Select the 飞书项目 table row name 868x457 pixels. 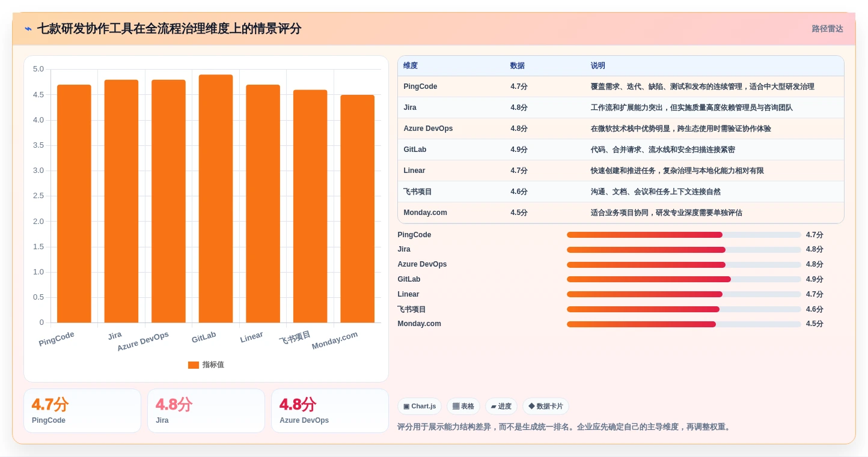pyautogui.click(x=418, y=192)
